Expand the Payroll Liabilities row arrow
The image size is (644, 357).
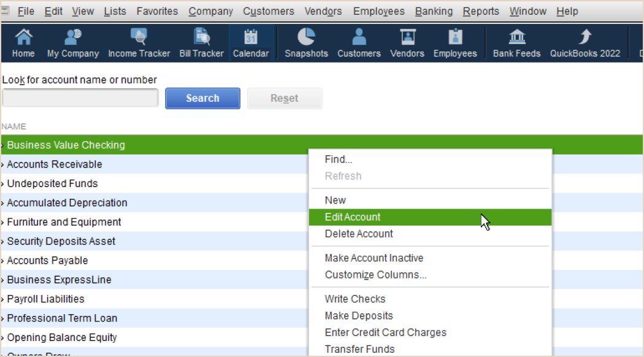coord(3,299)
